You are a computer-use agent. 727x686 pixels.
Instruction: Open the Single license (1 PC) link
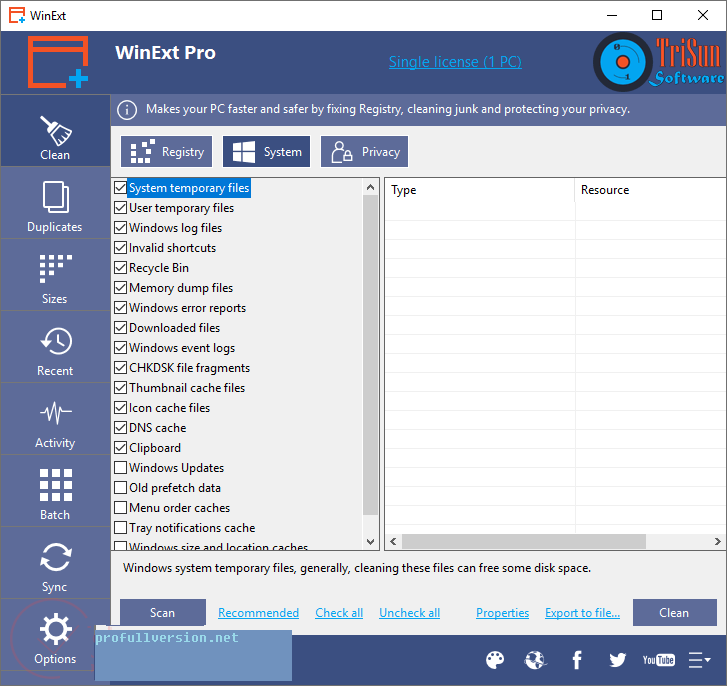(x=455, y=62)
